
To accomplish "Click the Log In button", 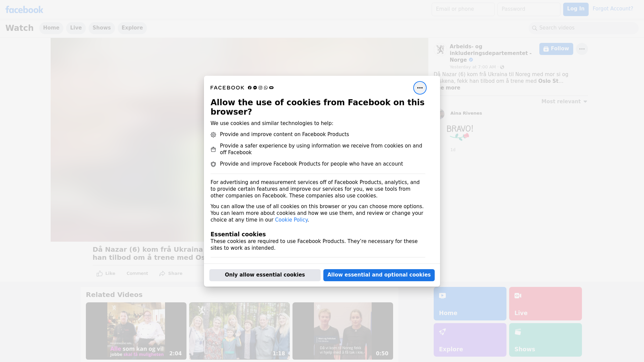I will (x=576, y=9).
